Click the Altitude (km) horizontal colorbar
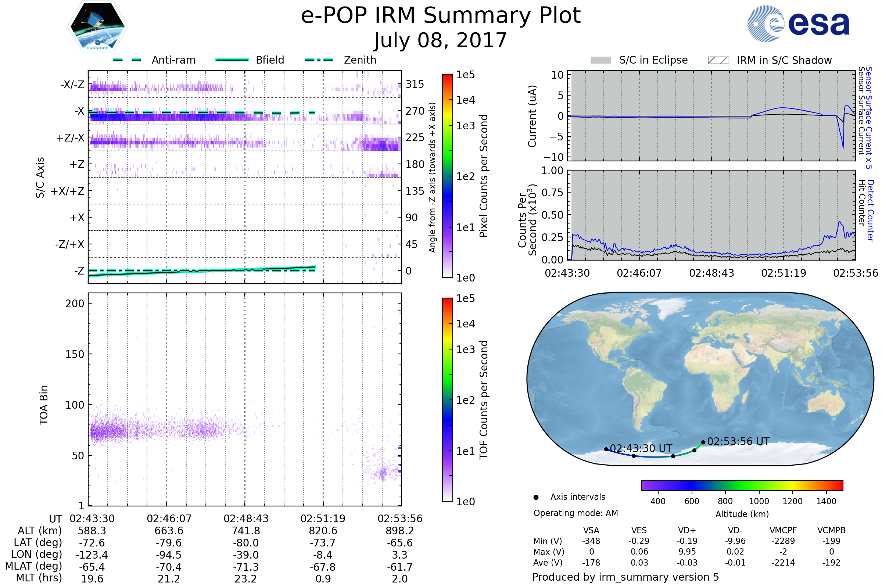 pos(742,485)
